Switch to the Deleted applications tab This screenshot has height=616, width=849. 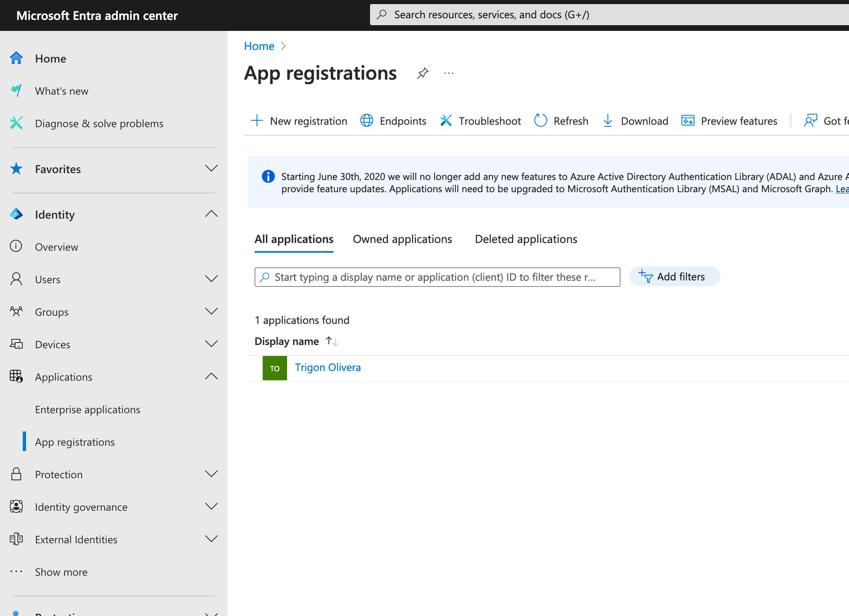pyautogui.click(x=526, y=239)
